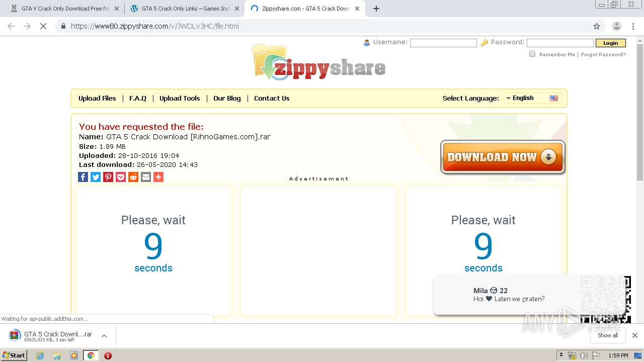Open Internet Explorer from taskbar
The width and height of the screenshot is (644, 362).
40,355
